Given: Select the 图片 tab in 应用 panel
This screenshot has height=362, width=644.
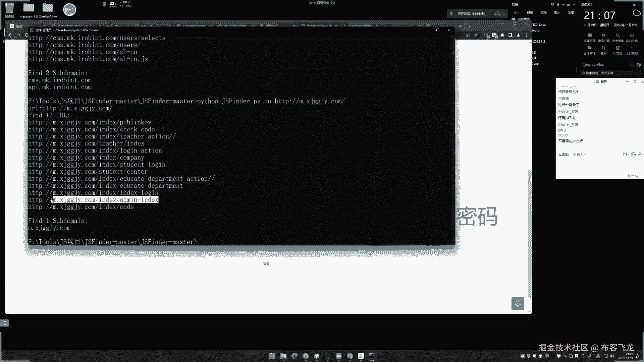Looking at the screenshot, I should coord(557,12).
